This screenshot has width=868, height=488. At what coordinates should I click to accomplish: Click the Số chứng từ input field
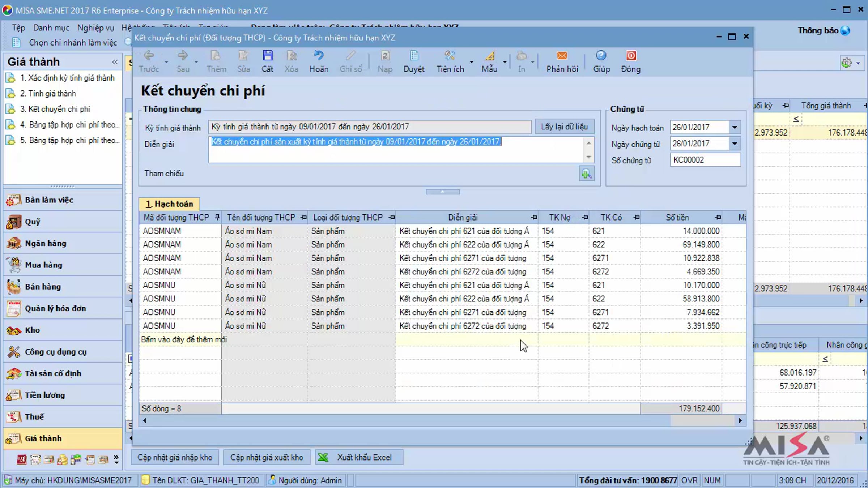click(x=705, y=160)
